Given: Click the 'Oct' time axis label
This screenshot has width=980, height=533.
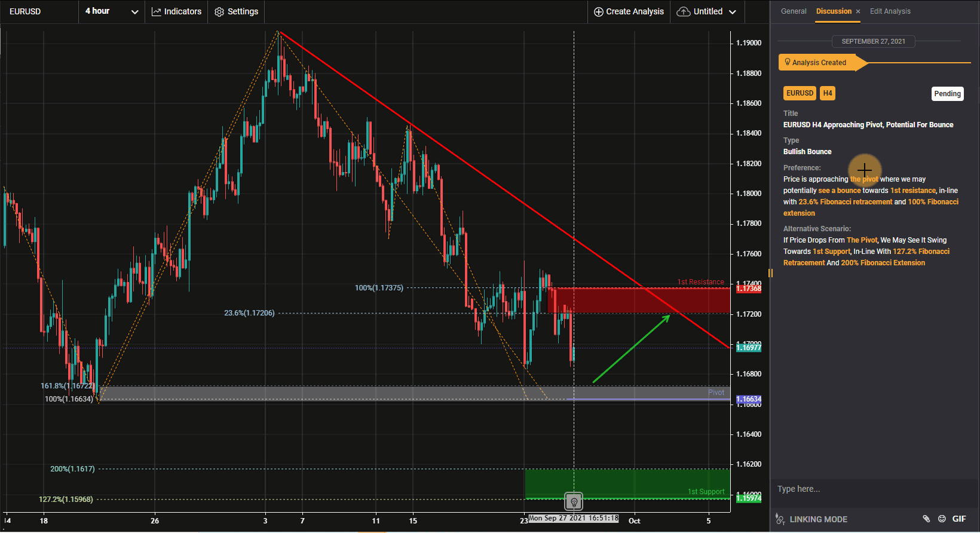Looking at the screenshot, I should [x=634, y=521].
